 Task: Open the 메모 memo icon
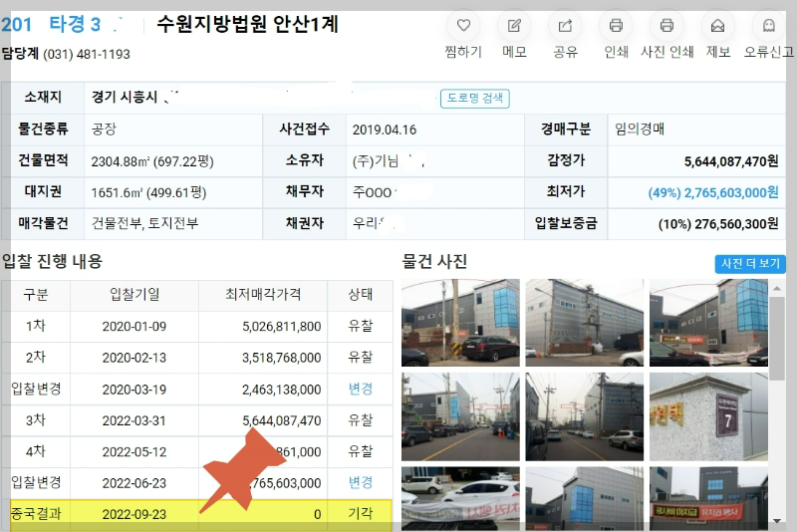point(514,26)
